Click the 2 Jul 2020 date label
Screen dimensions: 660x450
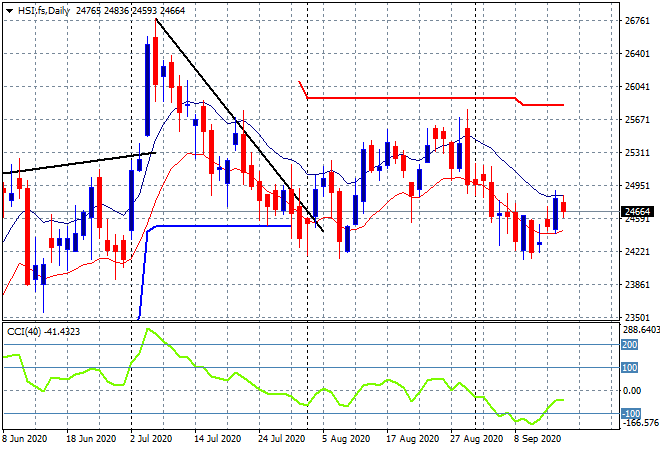151,439
